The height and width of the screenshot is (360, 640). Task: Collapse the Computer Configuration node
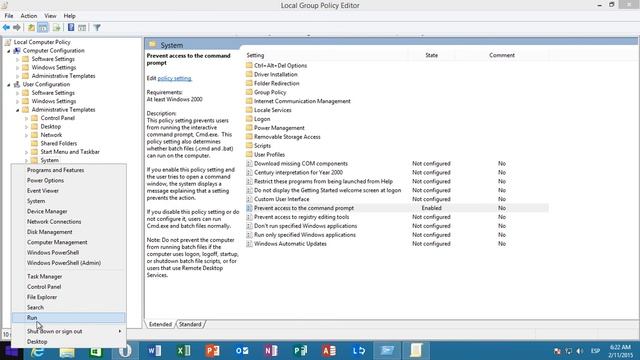click(9, 51)
